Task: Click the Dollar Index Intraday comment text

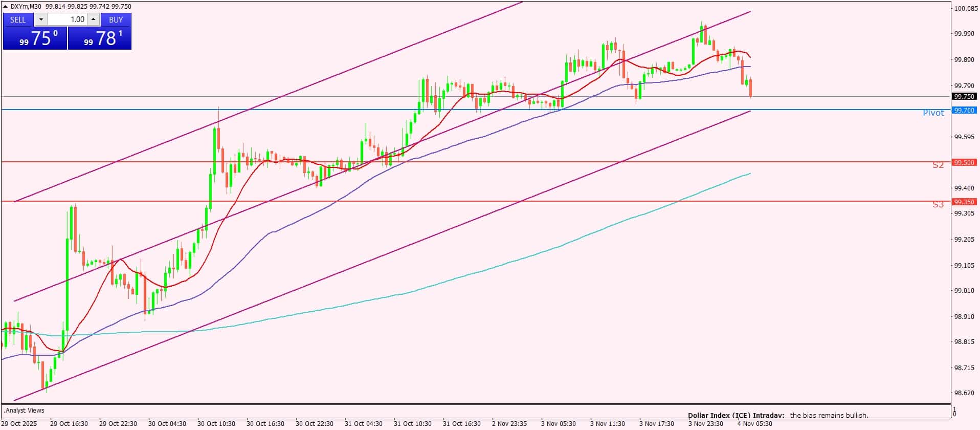Action: (x=777, y=415)
